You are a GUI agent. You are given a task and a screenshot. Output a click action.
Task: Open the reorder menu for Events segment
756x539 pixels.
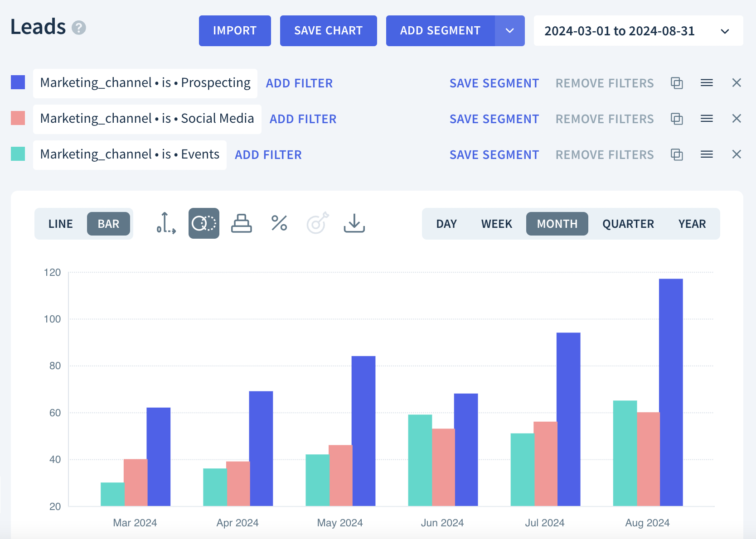pos(707,154)
